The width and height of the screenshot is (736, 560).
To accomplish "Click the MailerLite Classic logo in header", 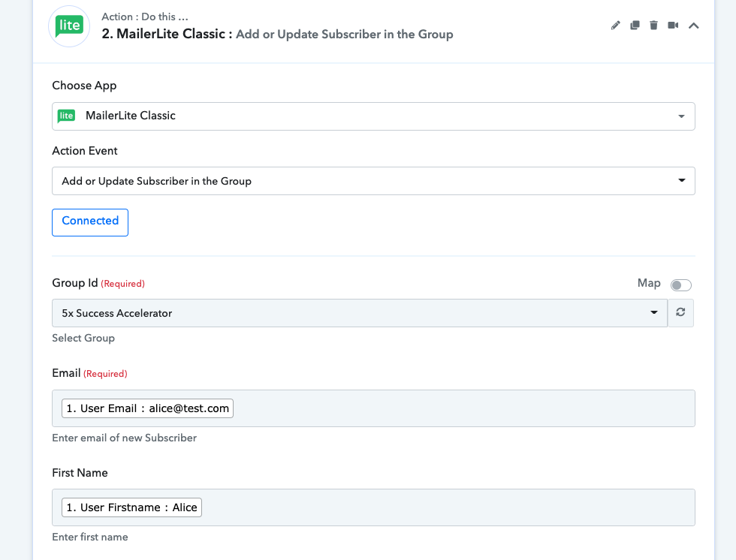I will coord(69,26).
